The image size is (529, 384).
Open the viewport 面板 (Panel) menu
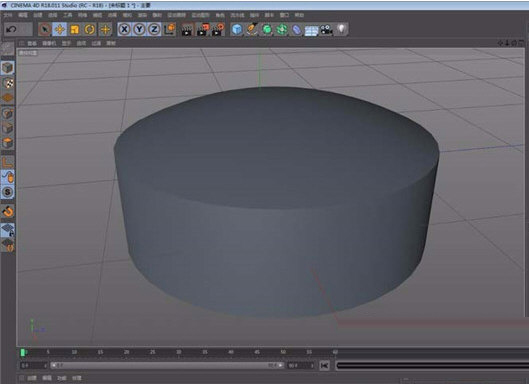(111, 44)
